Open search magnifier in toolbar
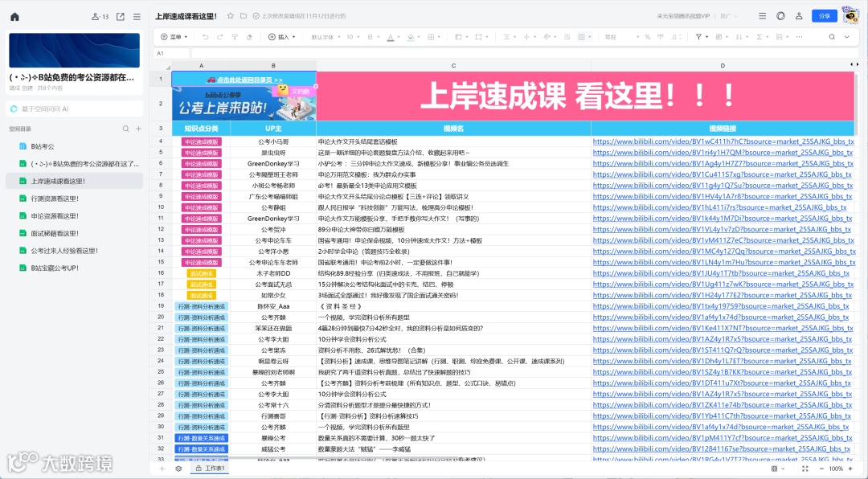This screenshot has width=868, height=479. point(832,37)
